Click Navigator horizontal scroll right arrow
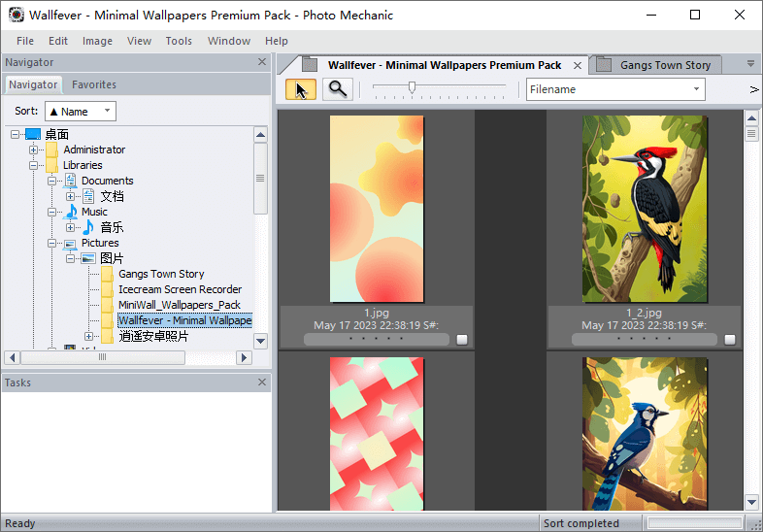Screen dimensions: 763x532 pos(244,358)
